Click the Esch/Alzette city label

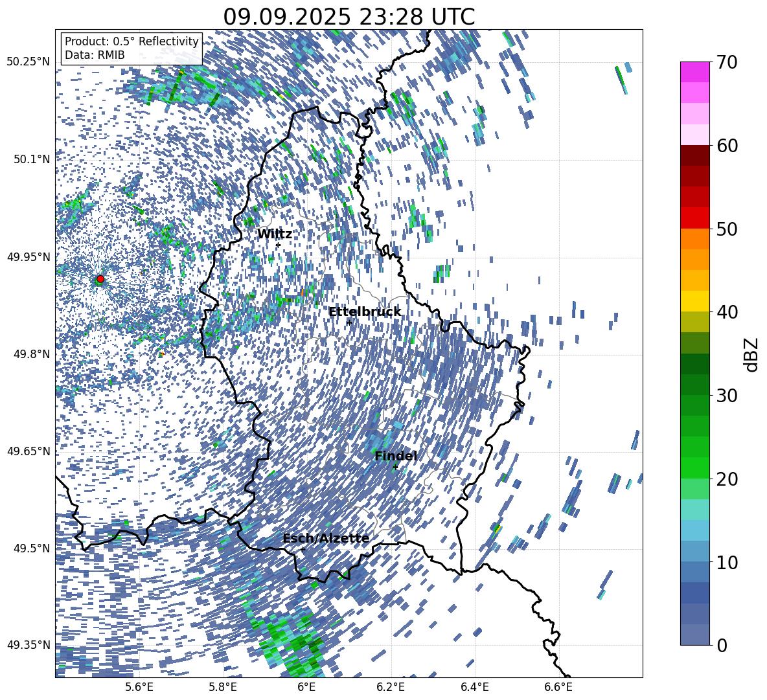click(325, 538)
